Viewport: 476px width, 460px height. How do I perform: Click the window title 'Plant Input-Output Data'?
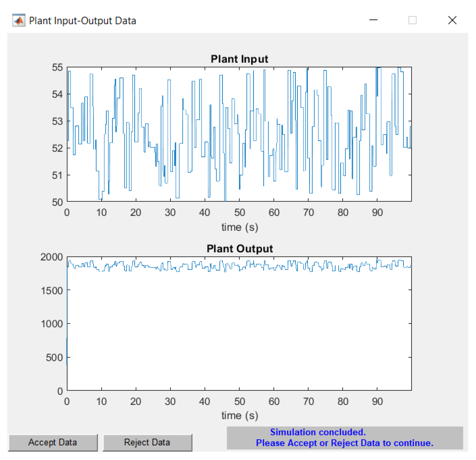tap(83, 21)
